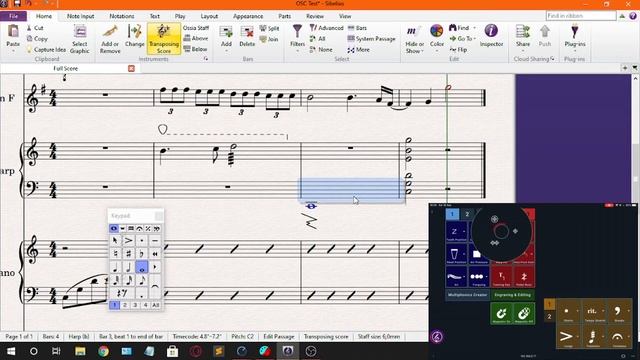Click the new tab plus button

coord(624,68)
